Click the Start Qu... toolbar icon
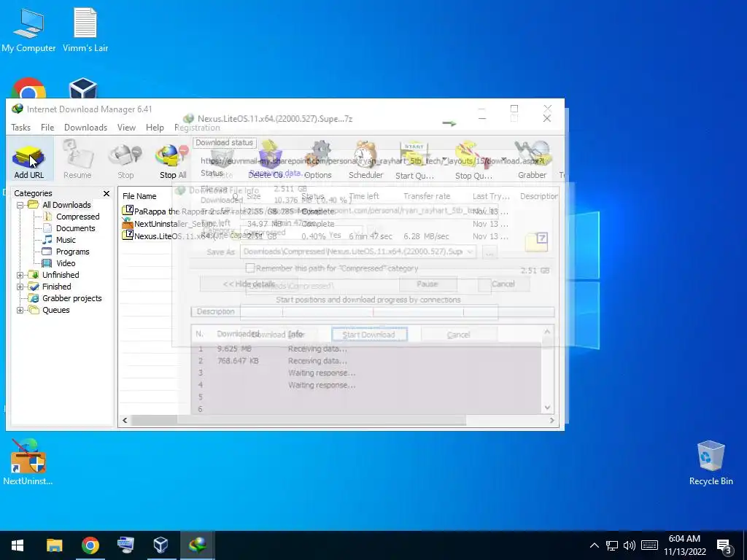 click(414, 160)
